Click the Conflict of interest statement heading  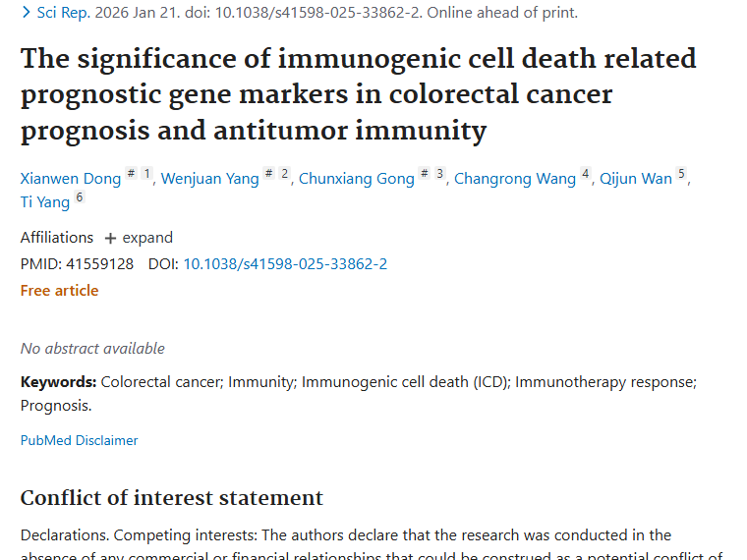(172, 497)
